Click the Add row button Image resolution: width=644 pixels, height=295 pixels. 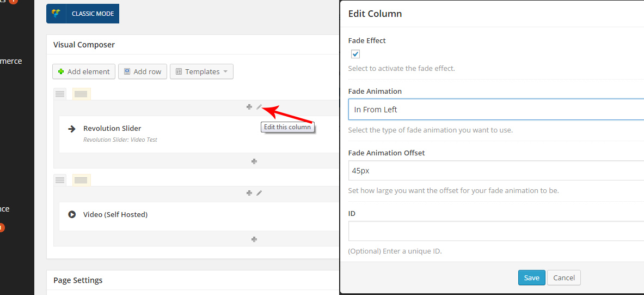coord(142,71)
